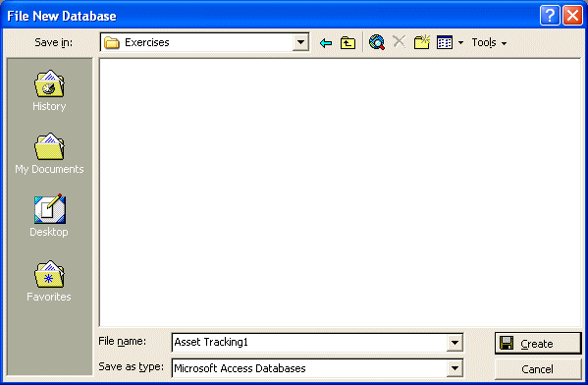Click the grayed-out Delete X icon
588x385 pixels.
tap(399, 41)
